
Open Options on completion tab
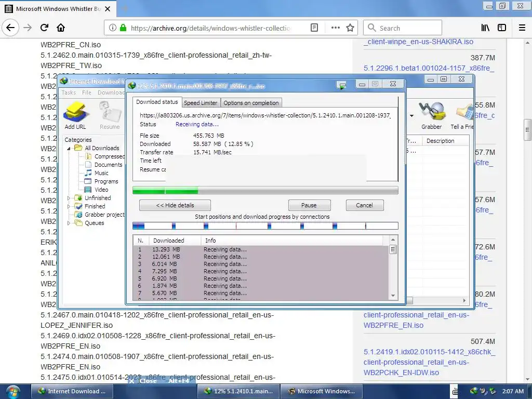pyautogui.click(x=251, y=103)
